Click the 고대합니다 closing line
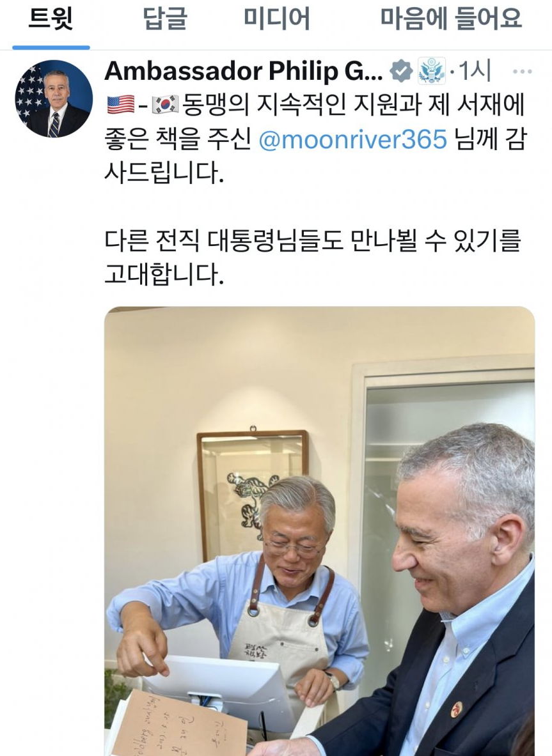 pyautogui.click(x=164, y=274)
